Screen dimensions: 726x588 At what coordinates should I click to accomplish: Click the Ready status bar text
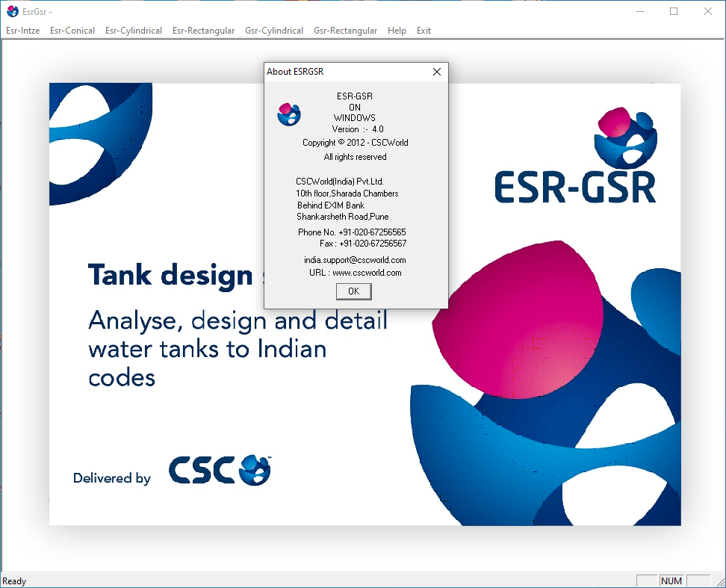(14, 581)
